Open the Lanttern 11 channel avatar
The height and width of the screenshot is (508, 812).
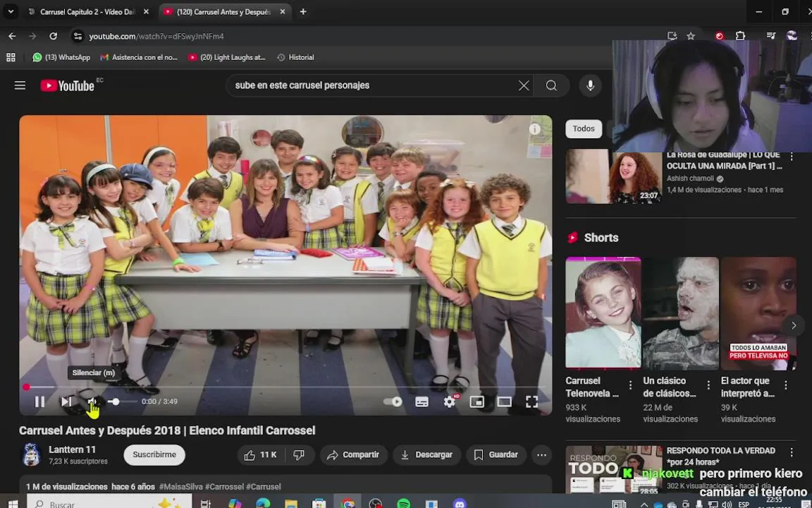(x=31, y=454)
